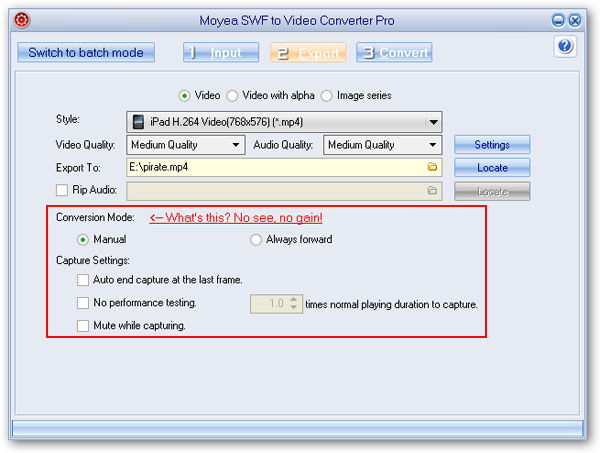Enable Auto end capture at last frame
The width and height of the screenshot is (600, 453).
(x=83, y=280)
